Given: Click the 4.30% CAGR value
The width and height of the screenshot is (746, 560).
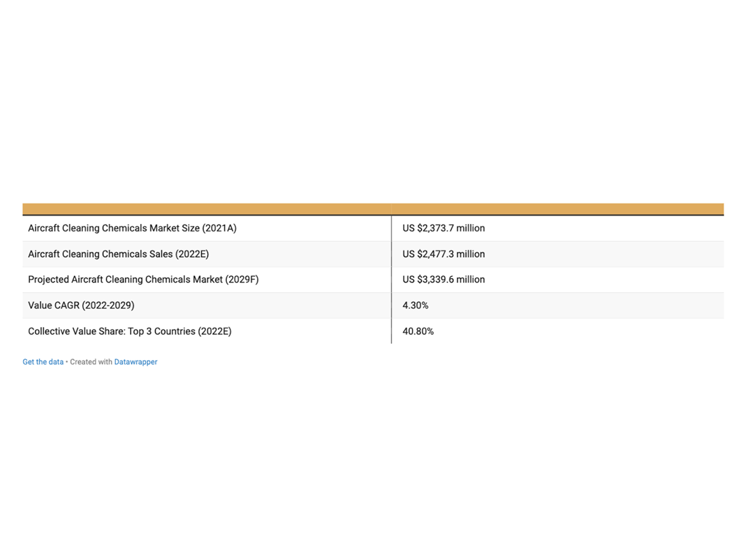Looking at the screenshot, I should (415, 306).
